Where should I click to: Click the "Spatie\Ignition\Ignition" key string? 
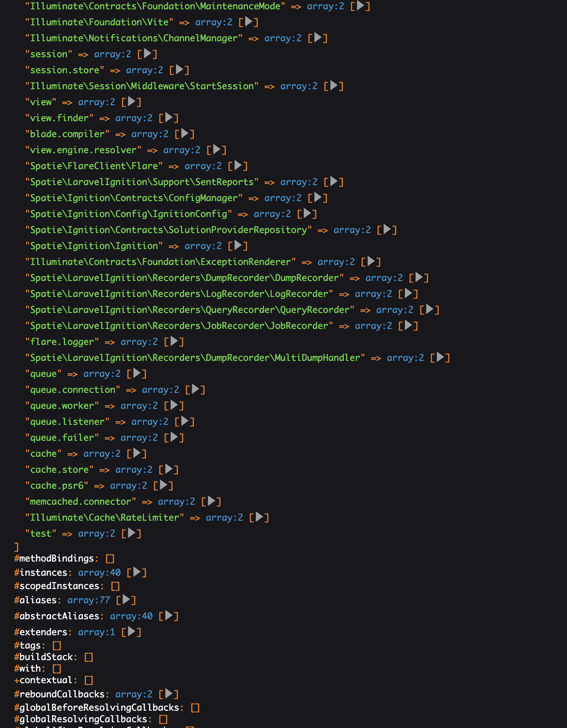94,246
